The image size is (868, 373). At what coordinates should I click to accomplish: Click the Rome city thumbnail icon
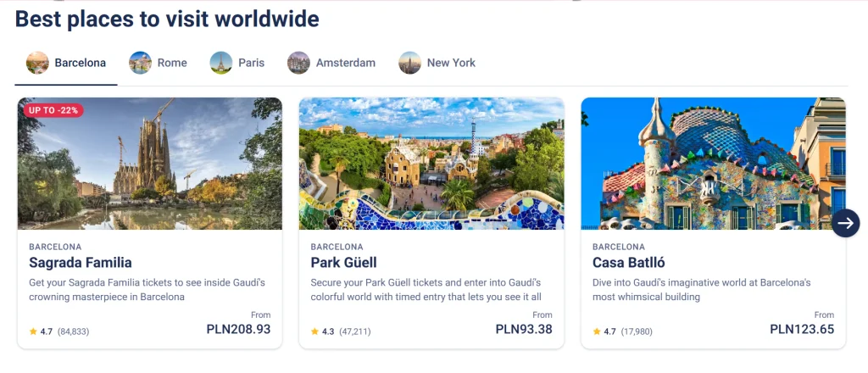coord(140,63)
